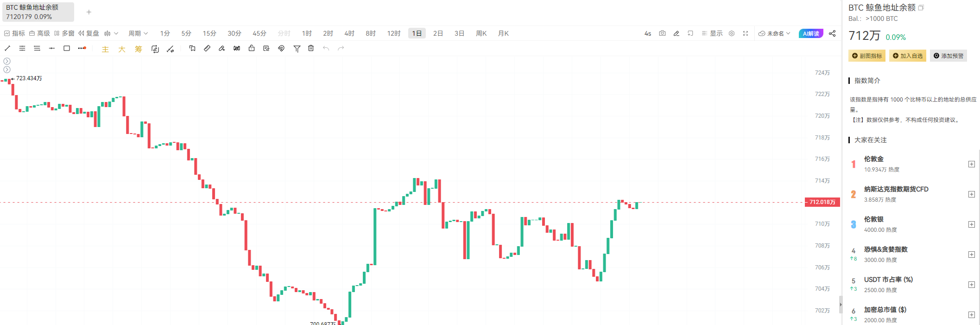Select the trend line drawing tool

click(7, 48)
